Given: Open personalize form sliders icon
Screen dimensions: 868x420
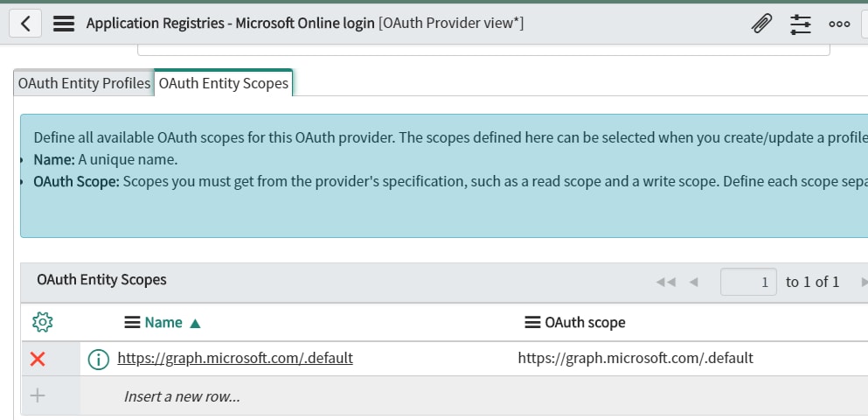Looking at the screenshot, I should pos(801,24).
